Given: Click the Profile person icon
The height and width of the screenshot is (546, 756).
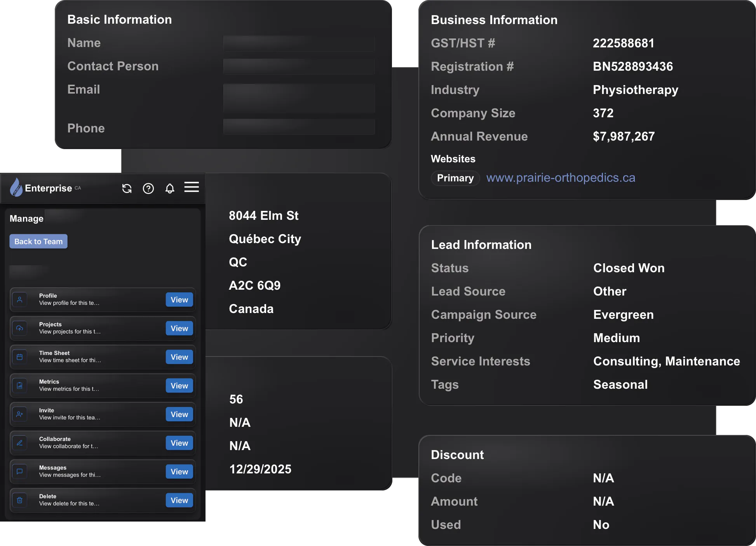Looking at the screenshot, I should (x=20, y=299).
